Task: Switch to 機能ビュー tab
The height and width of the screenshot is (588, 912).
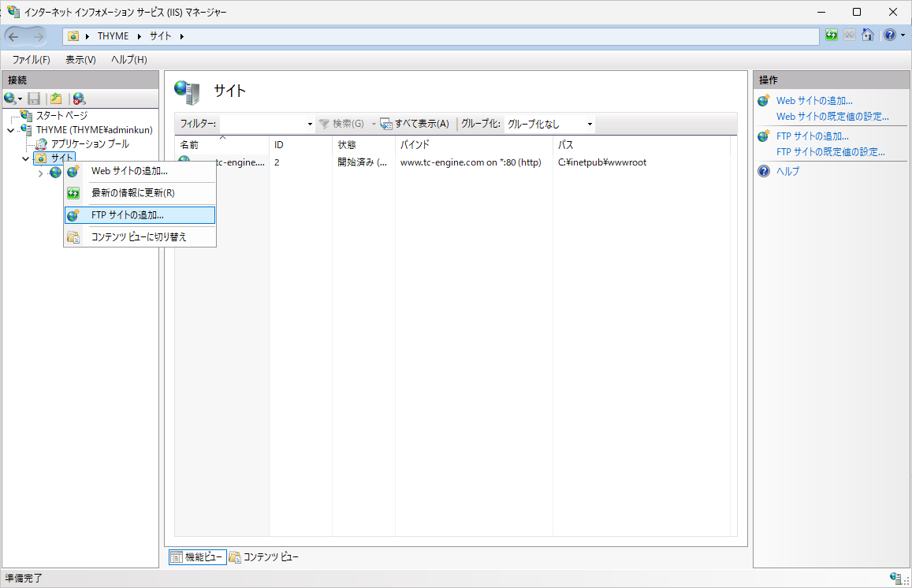Action: [197, 557]
